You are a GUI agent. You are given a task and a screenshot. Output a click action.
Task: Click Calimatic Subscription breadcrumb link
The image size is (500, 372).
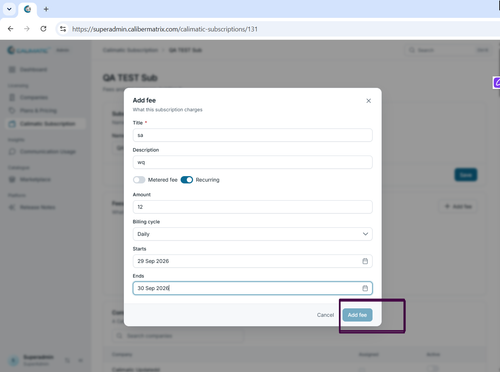(130, 50)
